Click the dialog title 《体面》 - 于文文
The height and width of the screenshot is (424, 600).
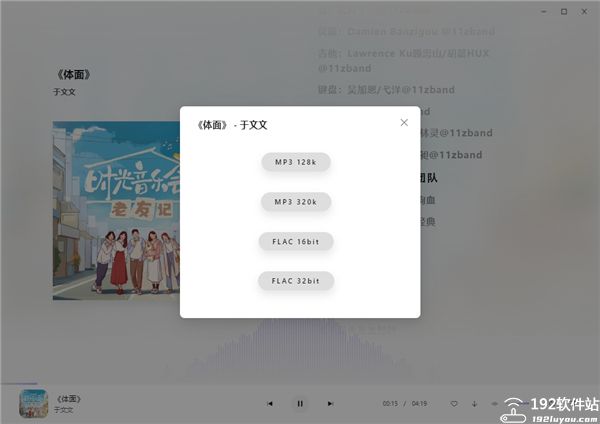pyautogui.click(x=231, y=125)
